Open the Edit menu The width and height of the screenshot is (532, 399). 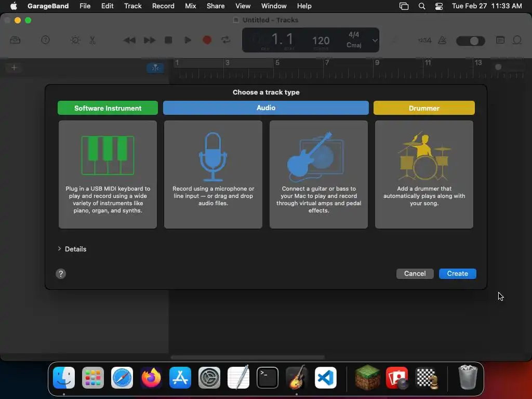tap(107, 6)
